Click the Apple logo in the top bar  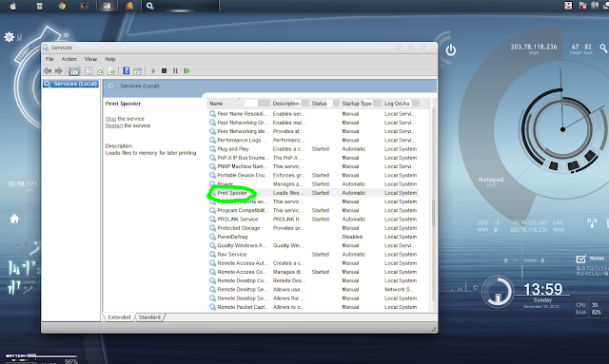coord(12,6)
